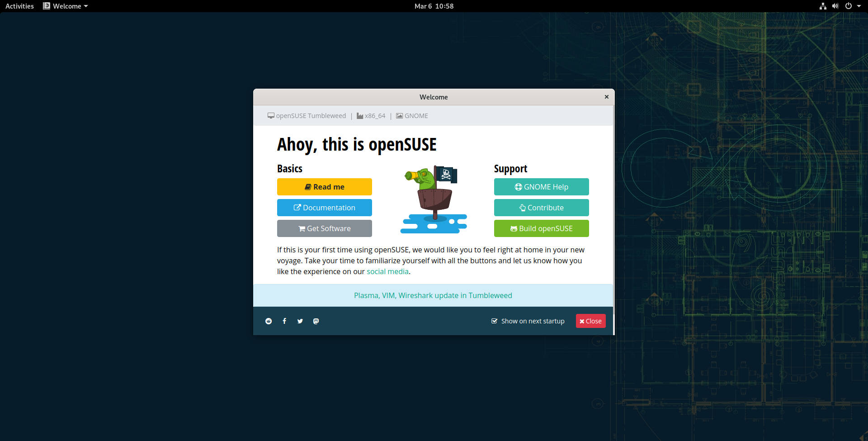Viewport: 868px width, 441px height.
Task: Open the Welcome app menu dropdown
Action: pos(66,6)
